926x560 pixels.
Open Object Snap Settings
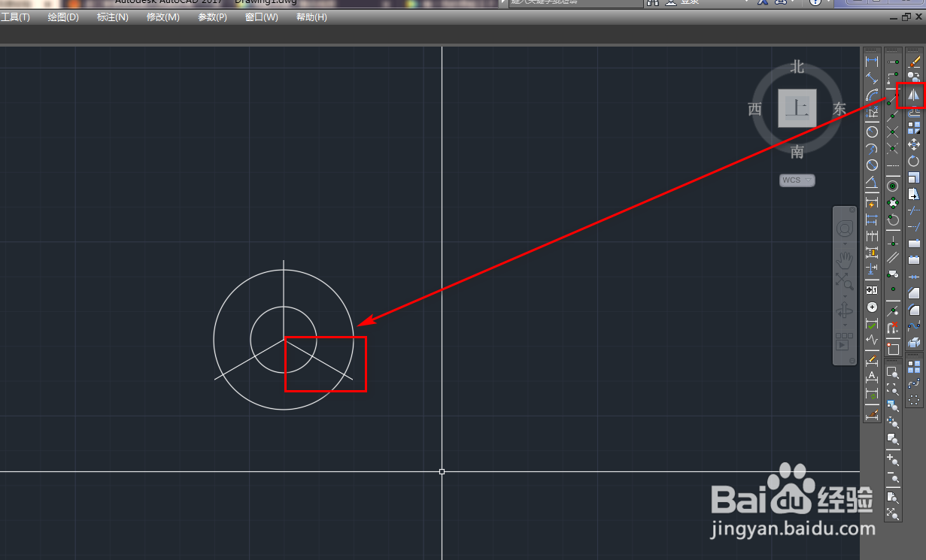click(x=893, y=348)
